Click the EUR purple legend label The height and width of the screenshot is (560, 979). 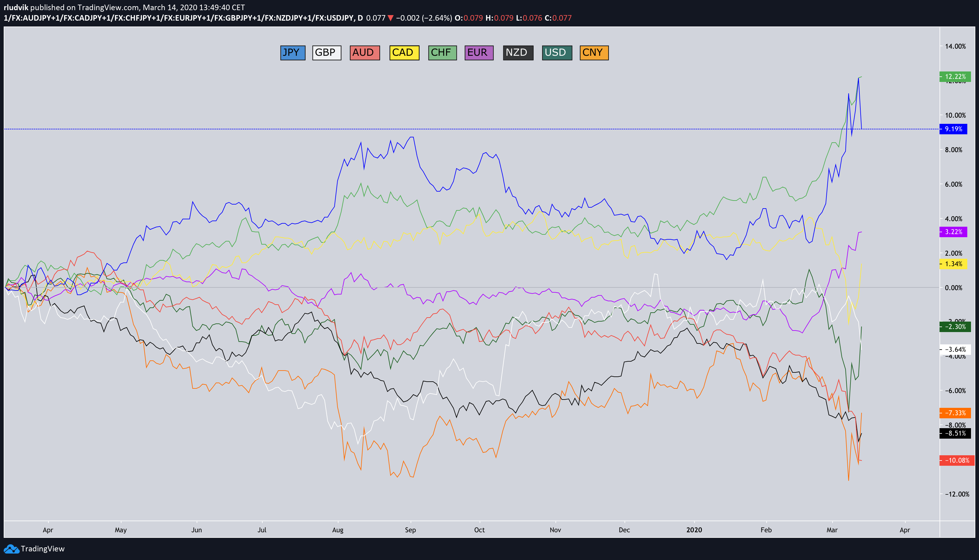[479, 53]
